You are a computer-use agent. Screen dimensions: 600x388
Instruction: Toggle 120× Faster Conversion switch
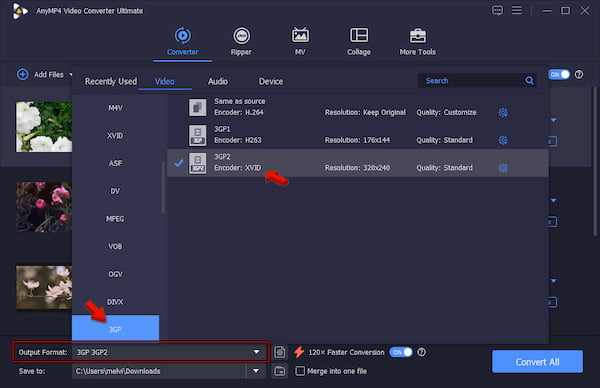pyautogui.click(x=401, y=352)
